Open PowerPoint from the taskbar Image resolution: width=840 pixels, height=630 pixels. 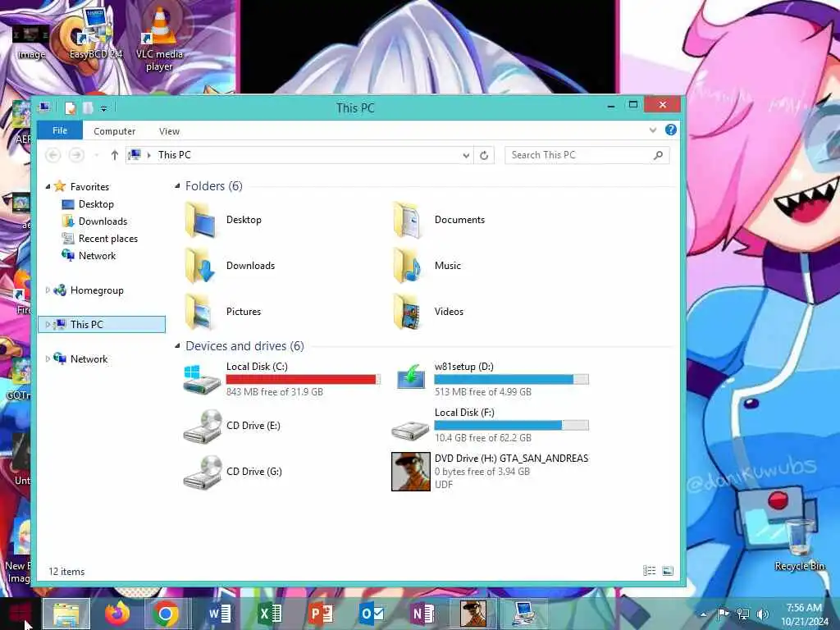[x=321, y=614]
